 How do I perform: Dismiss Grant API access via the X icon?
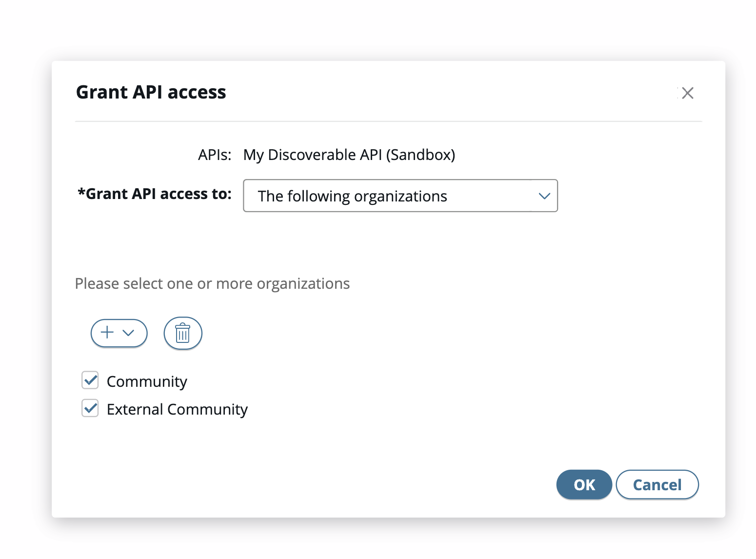coord(688,93)
